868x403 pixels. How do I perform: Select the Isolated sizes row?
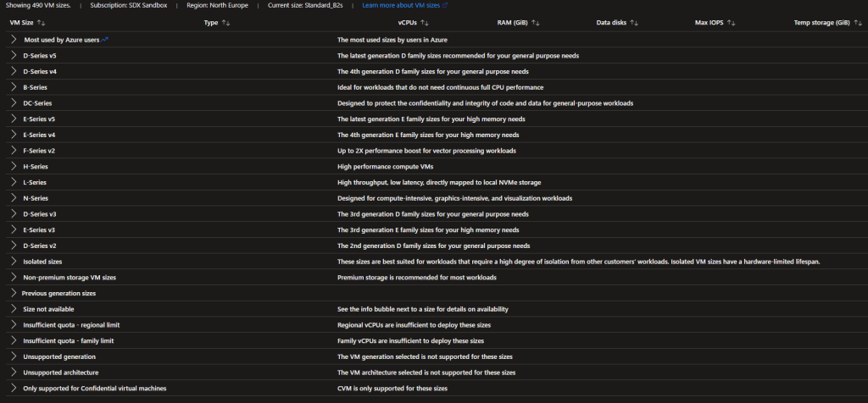coord(42,262)
